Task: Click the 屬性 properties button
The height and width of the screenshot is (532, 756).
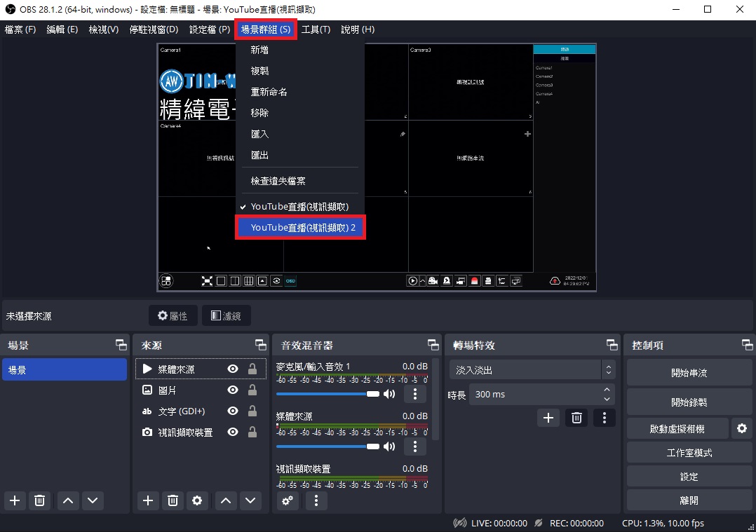Action: tap(173, 315)
